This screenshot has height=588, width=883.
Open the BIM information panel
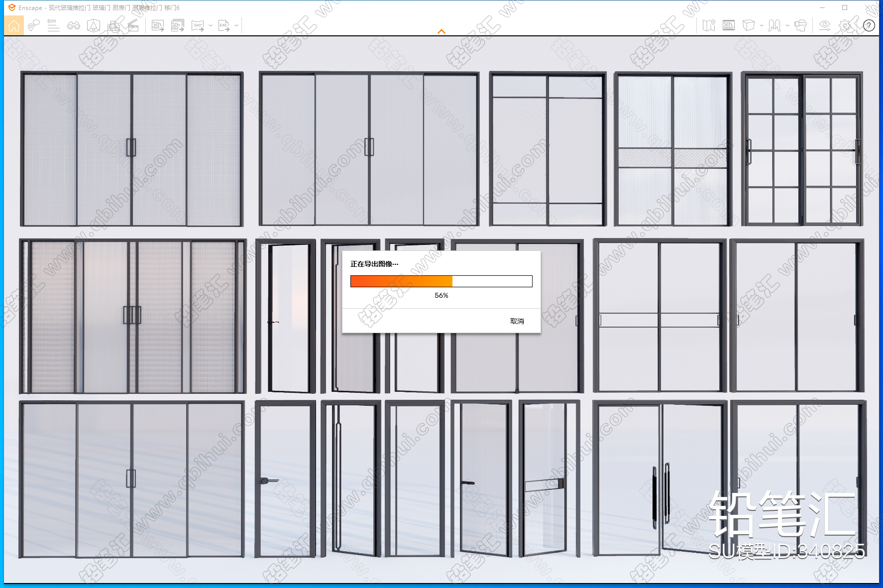click(x=53, y=25)
